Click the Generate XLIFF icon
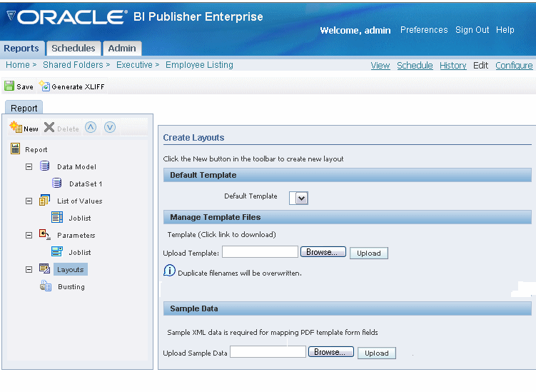536x392 pixels. [44, 86]
